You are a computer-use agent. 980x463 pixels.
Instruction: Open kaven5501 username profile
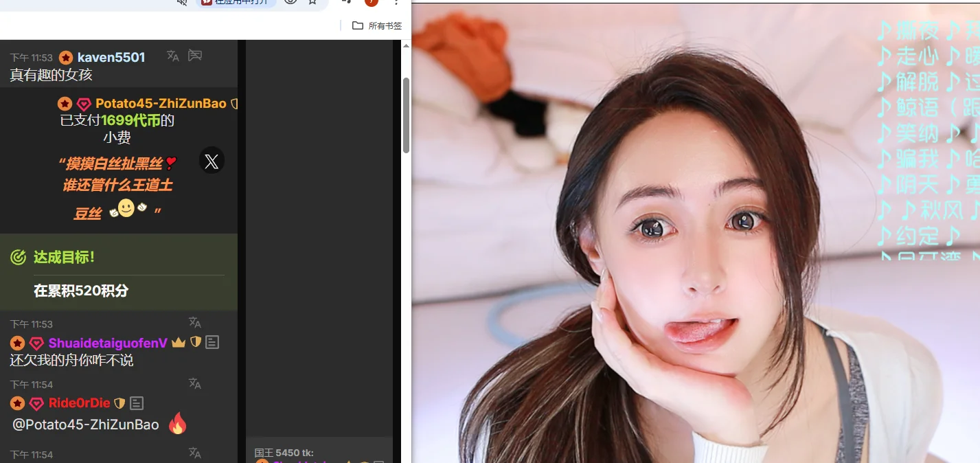pyautogui.click(x=111, y=57)
